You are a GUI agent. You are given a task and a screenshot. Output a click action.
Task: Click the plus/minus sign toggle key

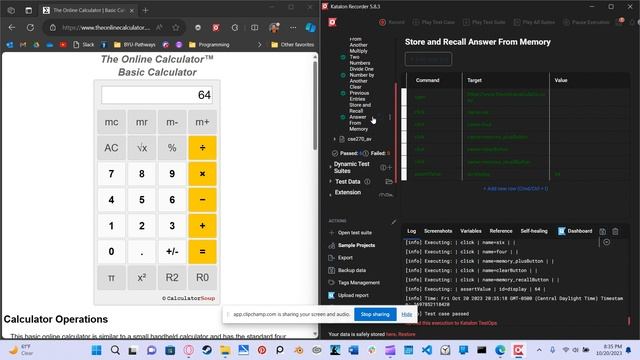coord(172,251)
